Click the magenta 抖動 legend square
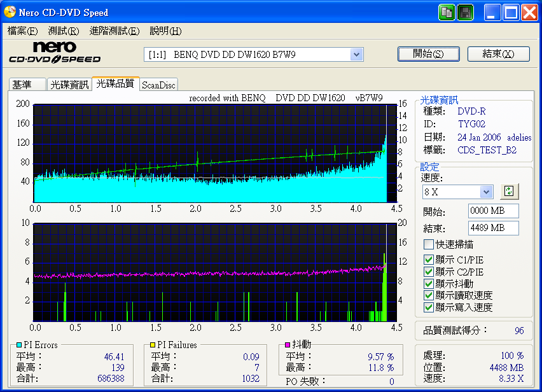 pyautogui.click(x=288, y=345)
